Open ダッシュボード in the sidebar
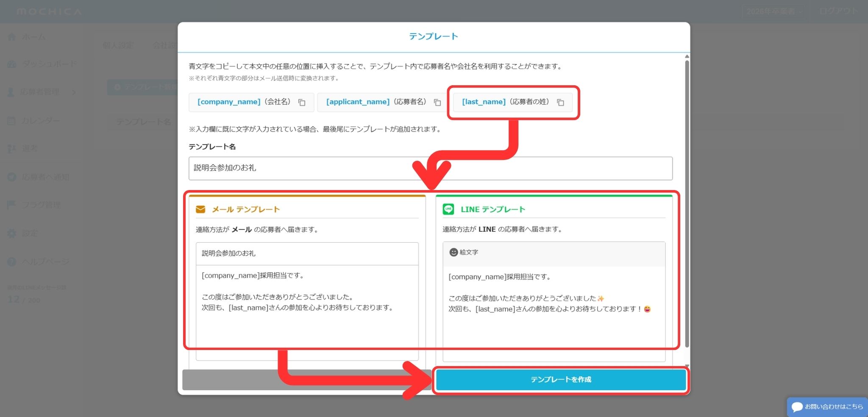This screenshot has height=417, width=868. pyautogui.click(x=49, y=64)
